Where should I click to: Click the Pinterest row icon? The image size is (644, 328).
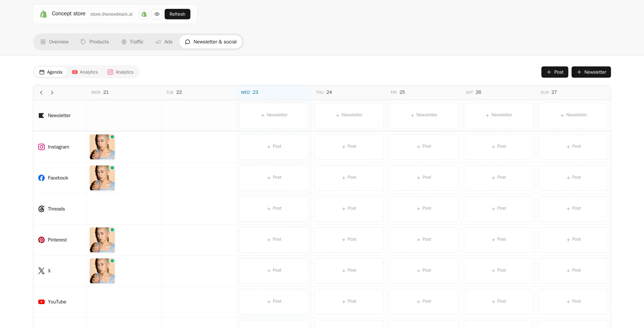(x=41, y=240)
